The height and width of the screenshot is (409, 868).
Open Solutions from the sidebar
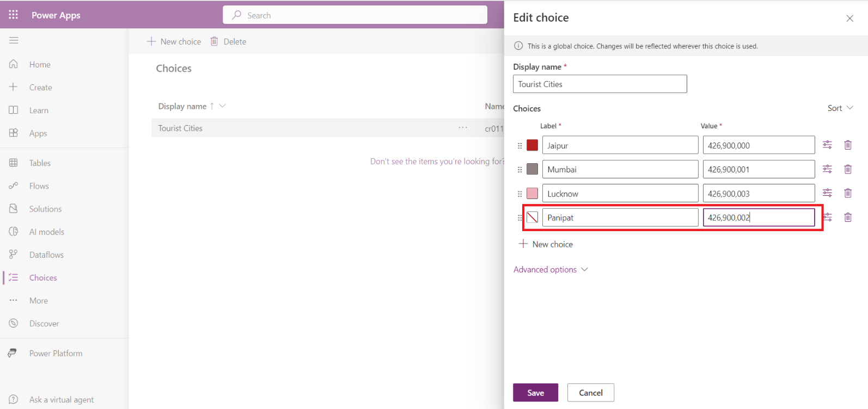45,209
